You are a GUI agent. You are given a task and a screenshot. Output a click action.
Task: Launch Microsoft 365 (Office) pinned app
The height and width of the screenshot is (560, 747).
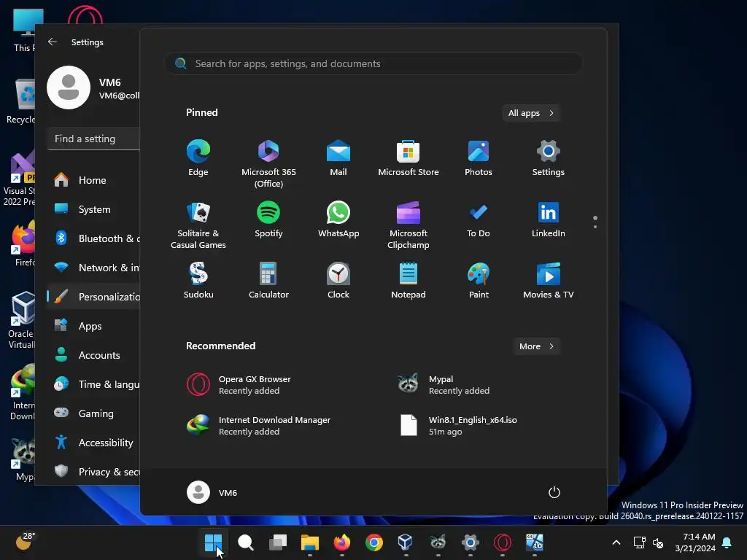pyautogui.click(x=268, y=163)
